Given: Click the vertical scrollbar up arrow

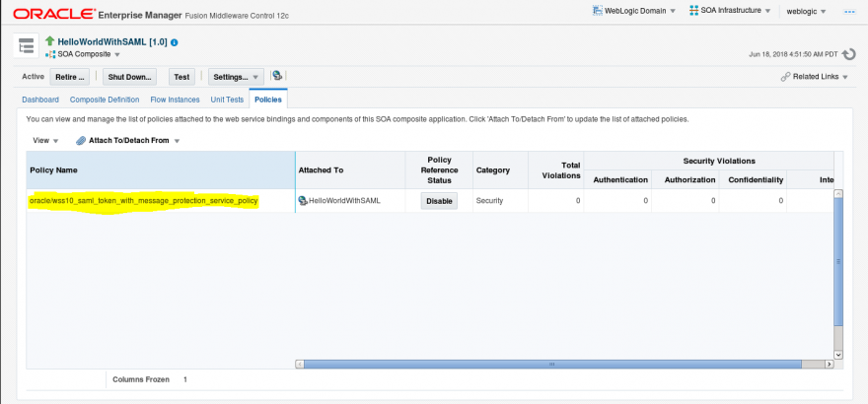Looking at the screenshot, I should (x=838, y=194).
